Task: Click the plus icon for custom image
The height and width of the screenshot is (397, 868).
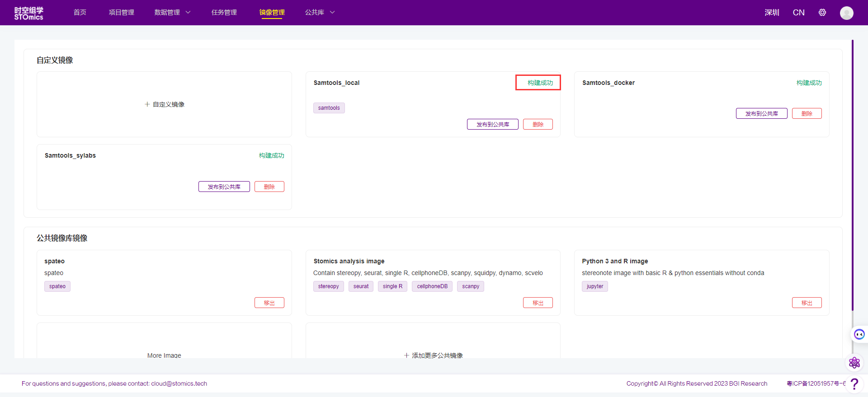Action: pyautogui.click(x=147, y=104)
